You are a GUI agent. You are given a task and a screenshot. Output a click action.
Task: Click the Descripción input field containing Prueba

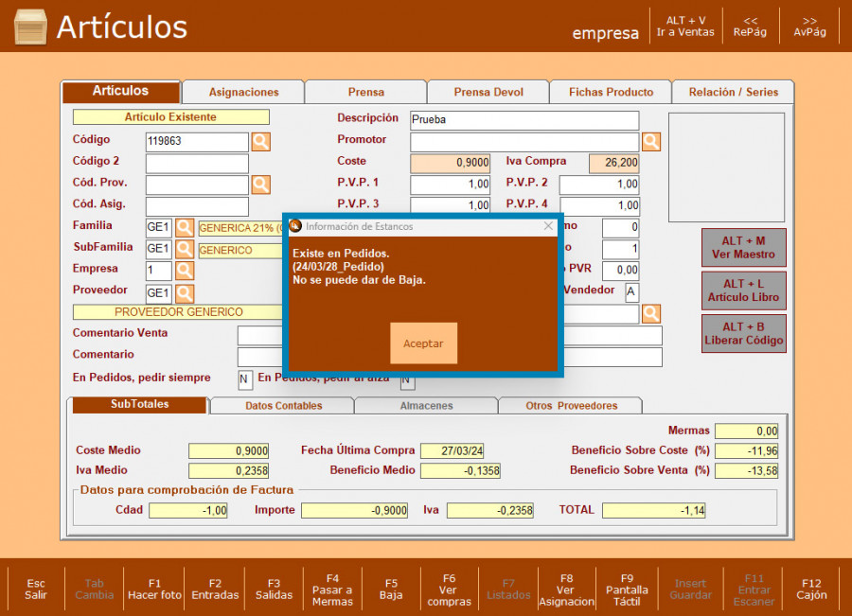pos(524,121)
